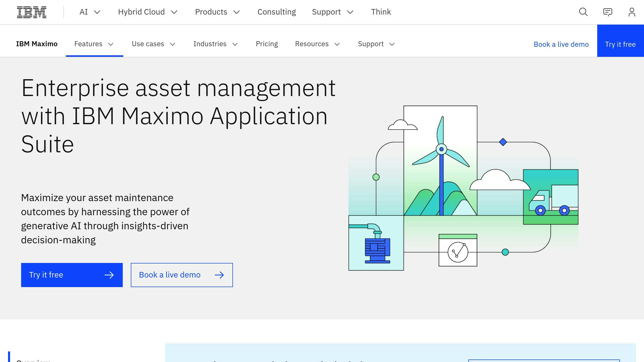Click the wind turbine hero illustration
The image size is (644, 362).
point(463,188)
